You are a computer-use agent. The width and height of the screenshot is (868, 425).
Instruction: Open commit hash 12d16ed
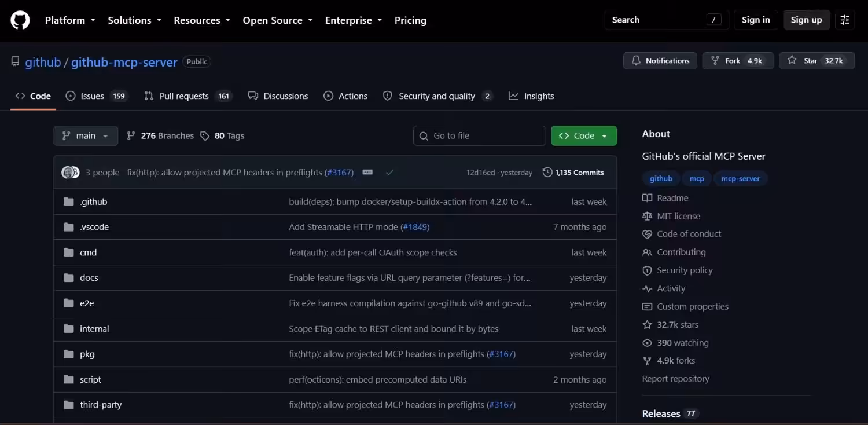click(x=480, y=173)
